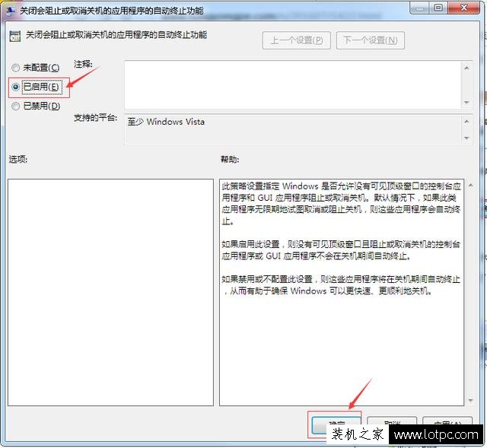This screenshot has width=487, height=448.
Task: Click the policy setting icon beside the heading
Action: [x=15, y=36]
